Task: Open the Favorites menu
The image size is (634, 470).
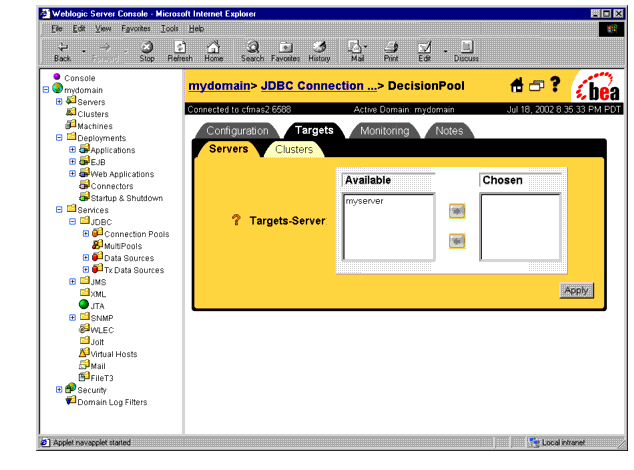Action: (136, 29)
